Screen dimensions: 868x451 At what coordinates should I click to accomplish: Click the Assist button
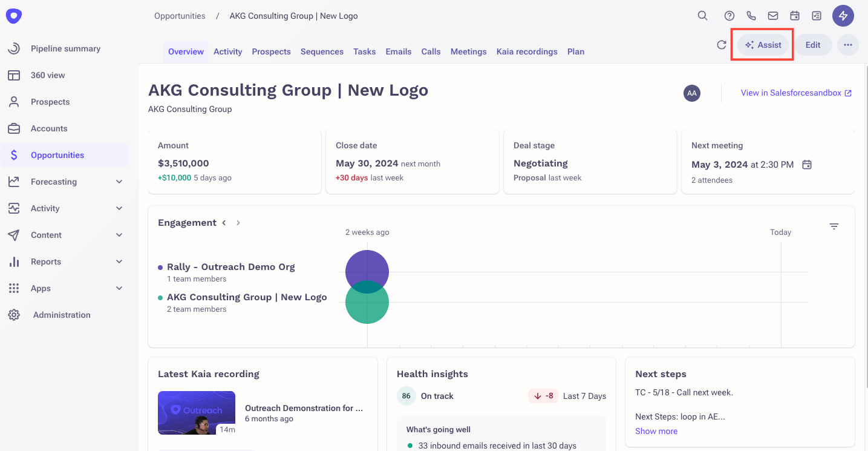click(x=763, y=45)
